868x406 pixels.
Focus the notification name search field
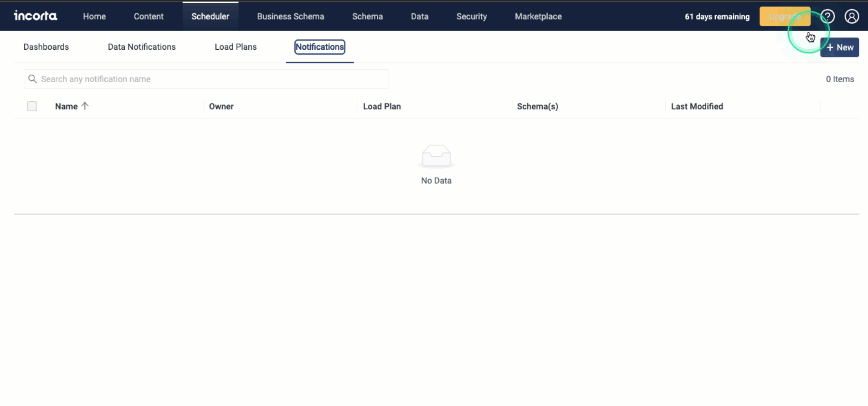(207, 79)
